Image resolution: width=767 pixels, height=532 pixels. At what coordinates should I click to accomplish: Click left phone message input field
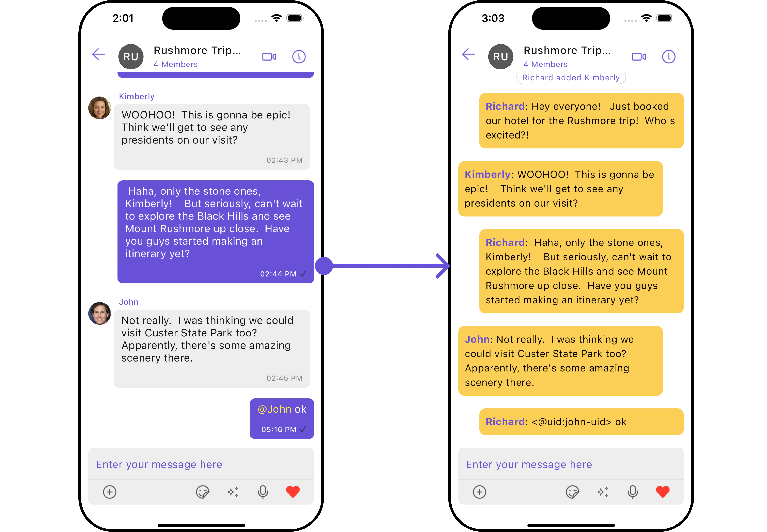(201, 464)
